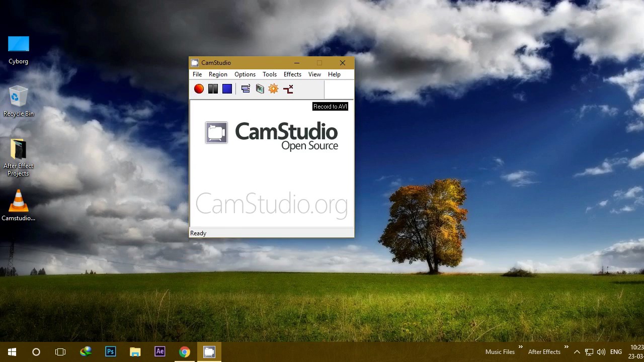The image size is (644, 362).
Task: Select the After Effect Projects folder
Action: coord(19,158)
